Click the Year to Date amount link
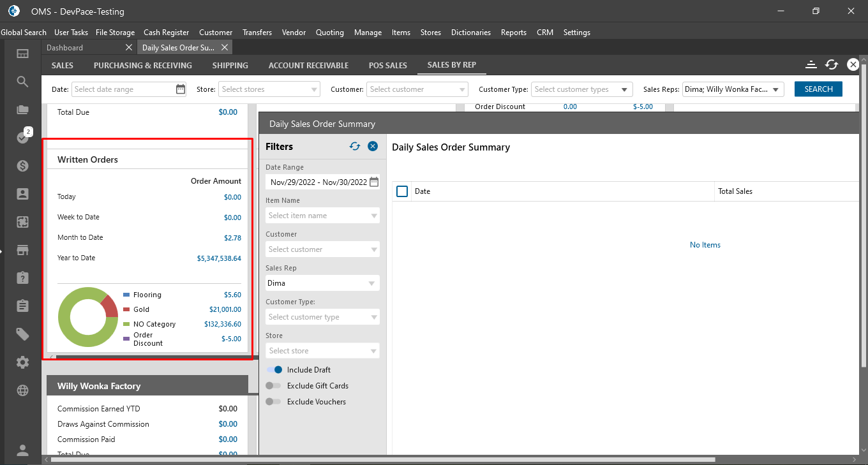The image size is (868, 465). tap(219, 258)
